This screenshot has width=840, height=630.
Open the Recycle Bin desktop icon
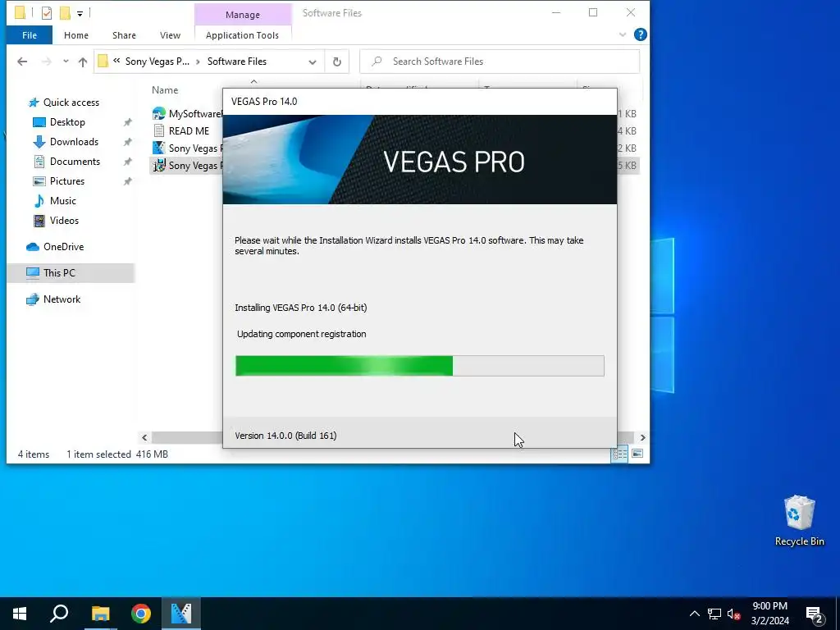click(799, 520)
